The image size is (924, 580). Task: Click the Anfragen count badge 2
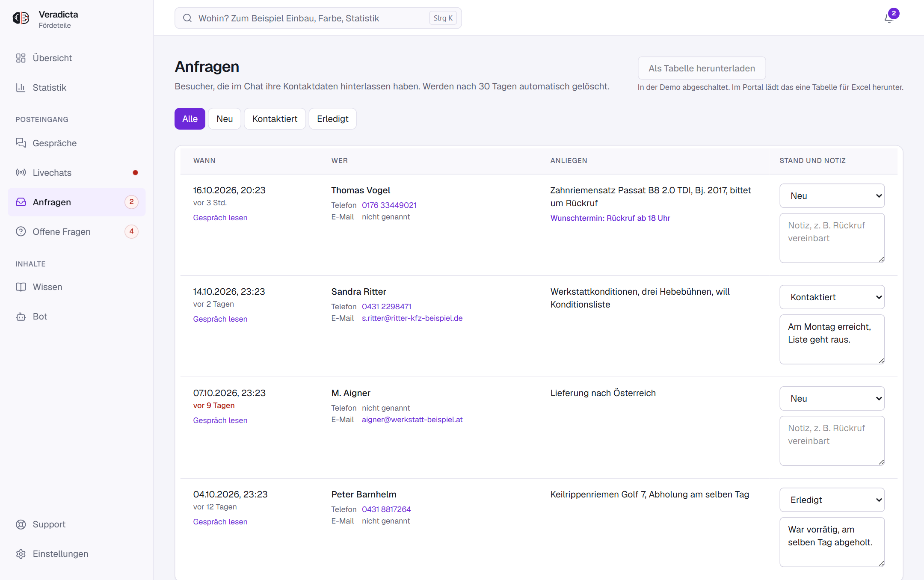(131, 202)
